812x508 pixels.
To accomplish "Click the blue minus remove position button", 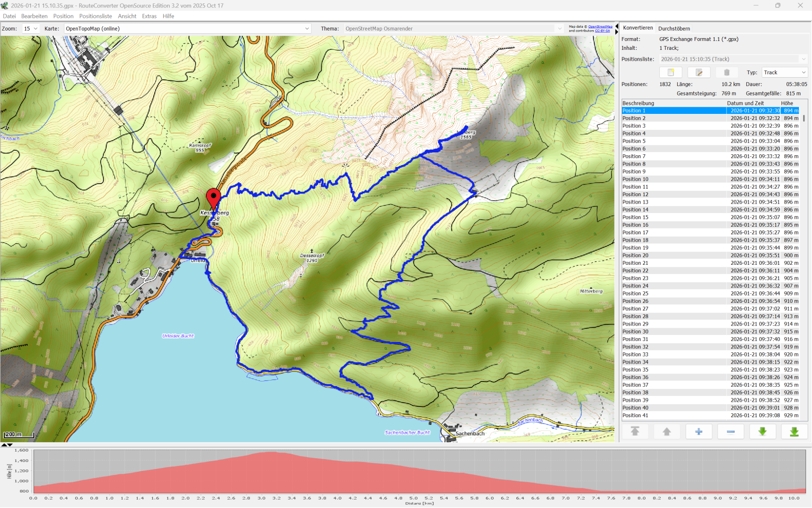I will click(730, 432).
